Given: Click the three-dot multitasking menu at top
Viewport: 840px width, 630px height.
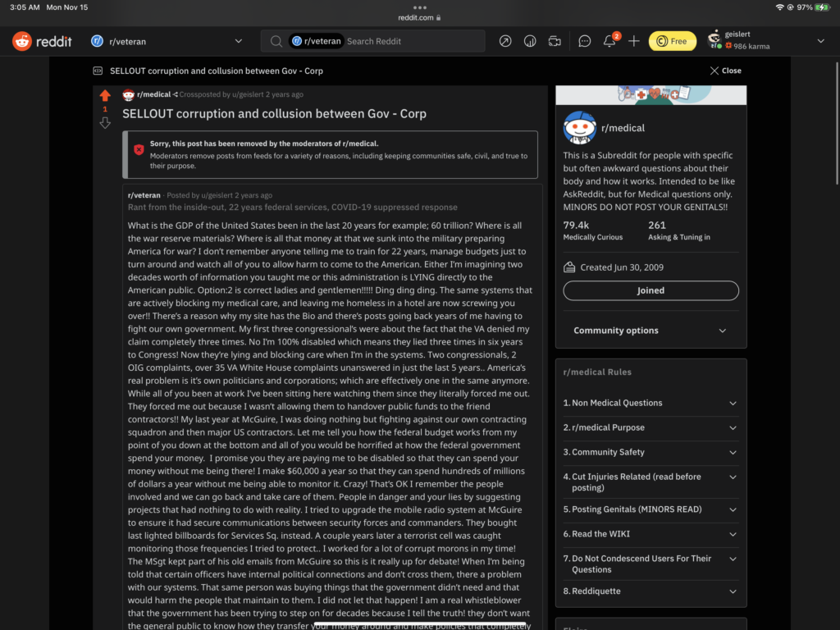Looking at the screenshot, I should click(420, 7).
